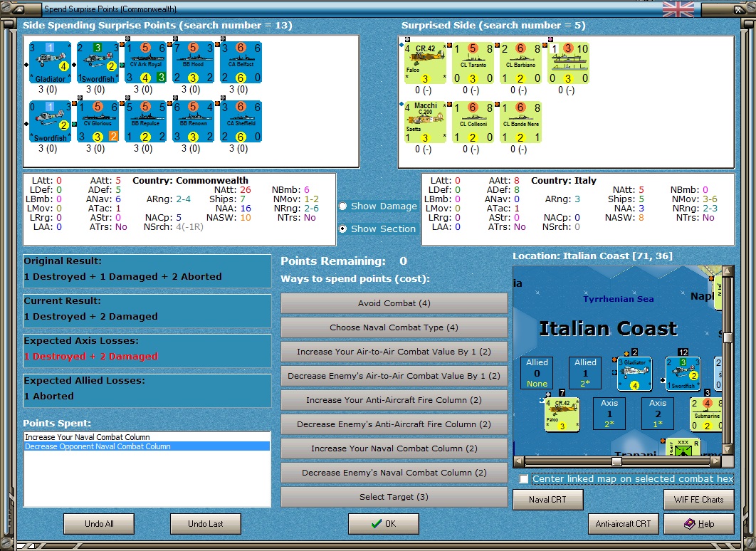
Task: Select the Show Damage radio option
Action: pyautogui.click(x=343, y=206)
